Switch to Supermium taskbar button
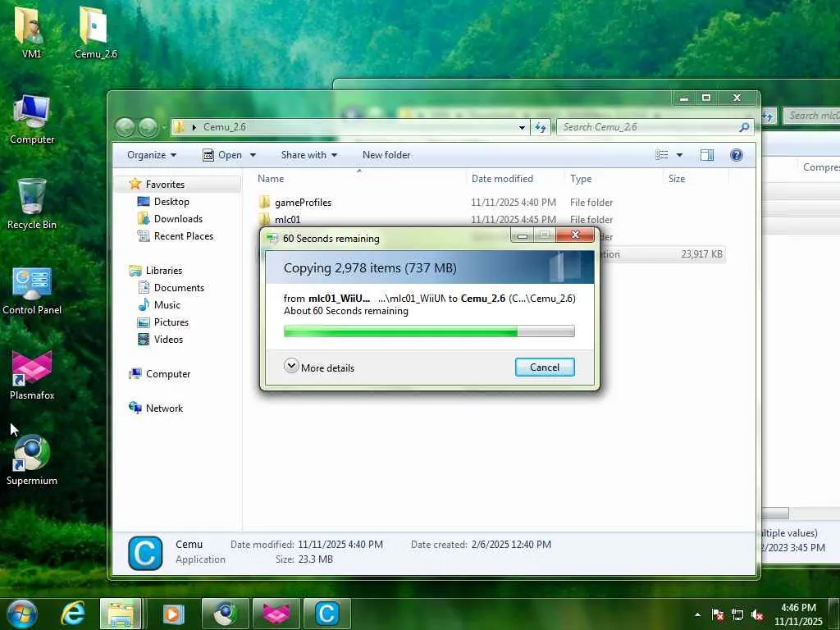The height and width of the screenshot is (630, 840). pyautogui.click(x=225, y=614)
